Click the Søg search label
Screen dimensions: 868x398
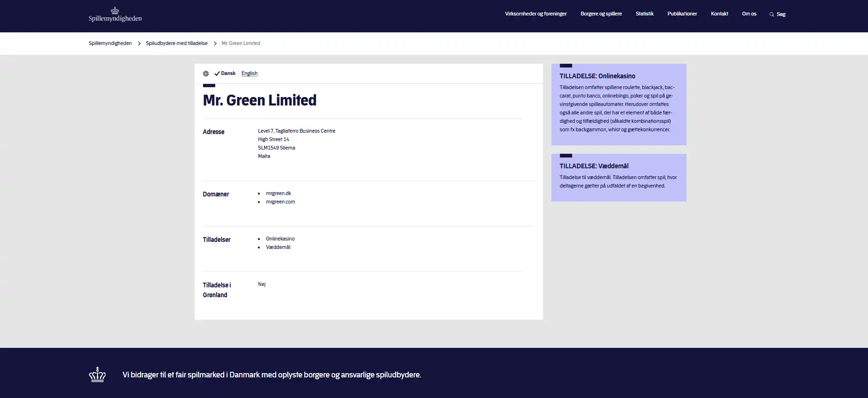tap(781, 15)
